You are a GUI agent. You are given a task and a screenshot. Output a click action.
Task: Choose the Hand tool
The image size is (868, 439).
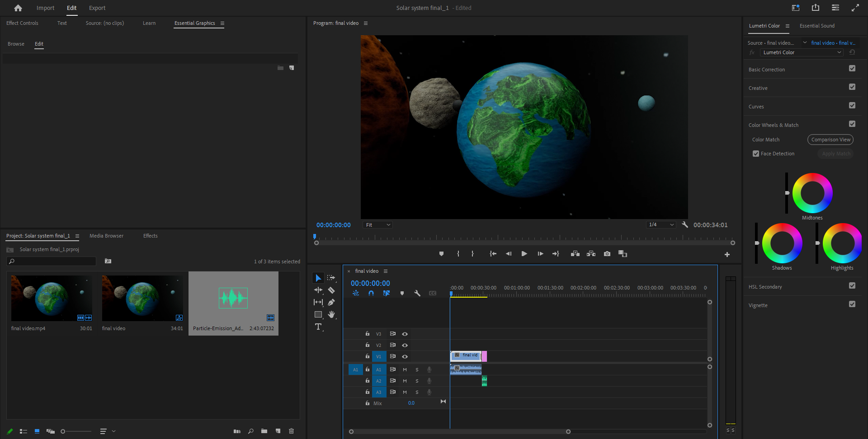331,314
